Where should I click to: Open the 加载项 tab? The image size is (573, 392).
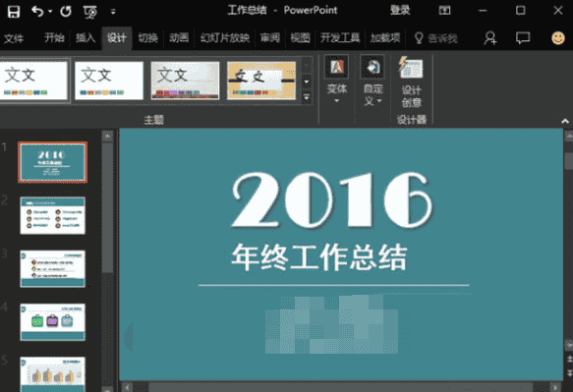click(x=385, y=37)
